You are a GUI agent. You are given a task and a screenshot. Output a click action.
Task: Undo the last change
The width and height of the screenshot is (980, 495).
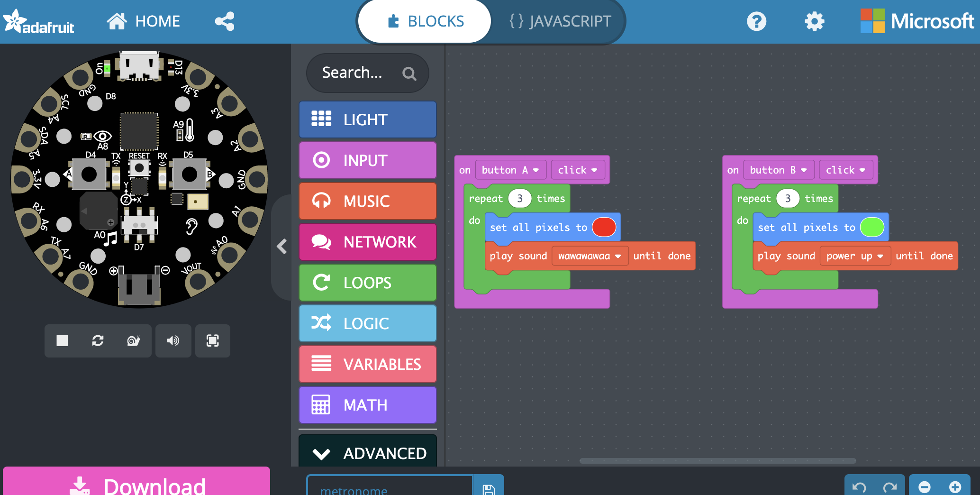pyautogui.click(x=859, y=486)
